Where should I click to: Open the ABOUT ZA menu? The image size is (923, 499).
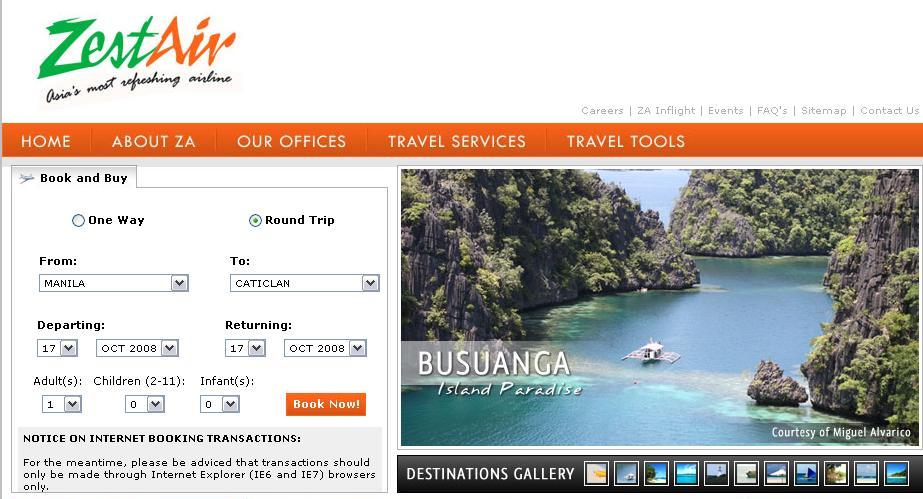pos(154,141)
